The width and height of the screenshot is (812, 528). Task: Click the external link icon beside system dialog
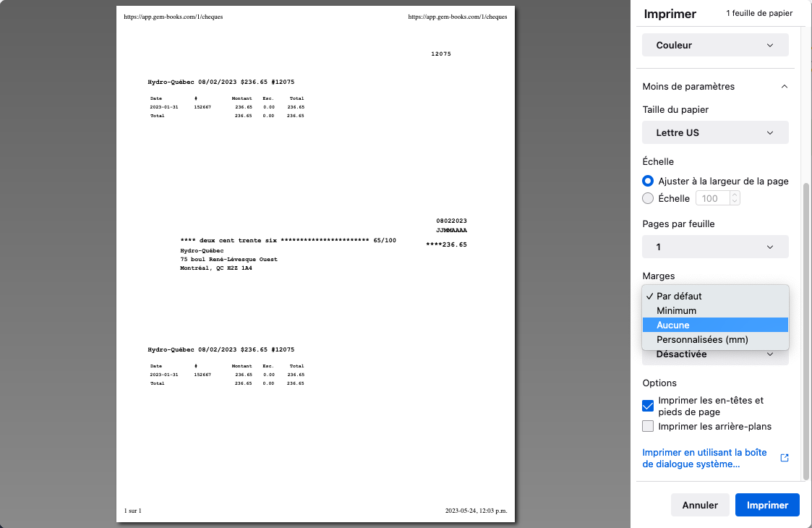[785, 458]
